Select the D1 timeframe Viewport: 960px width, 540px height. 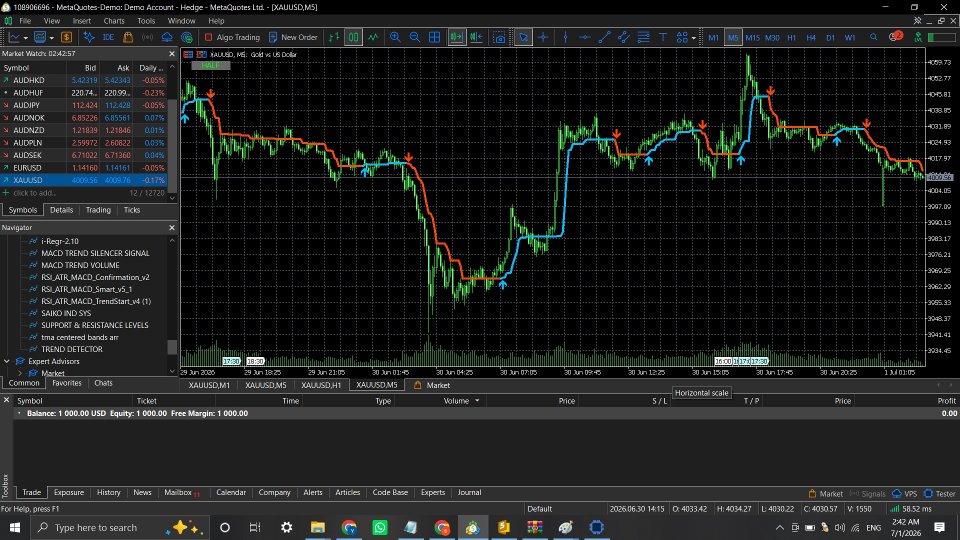830,37
